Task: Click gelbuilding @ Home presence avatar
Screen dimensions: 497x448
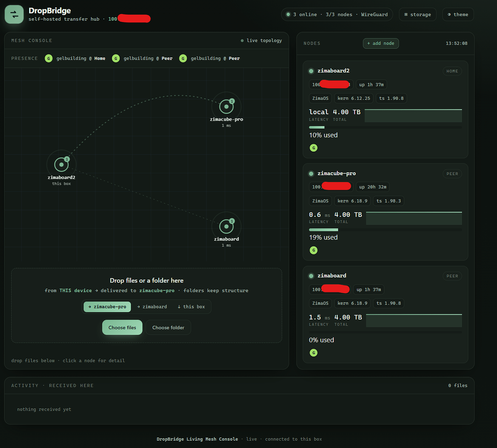Action: (x=49, y=59)
